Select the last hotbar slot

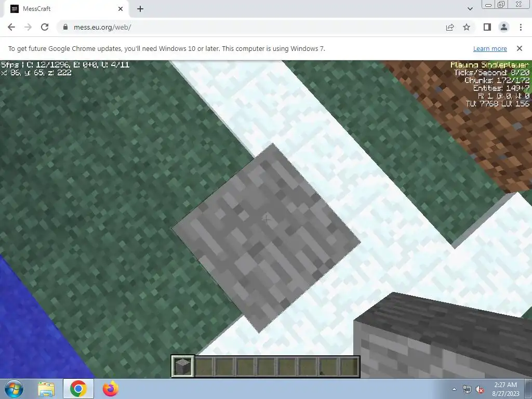[x=349, y=366]
